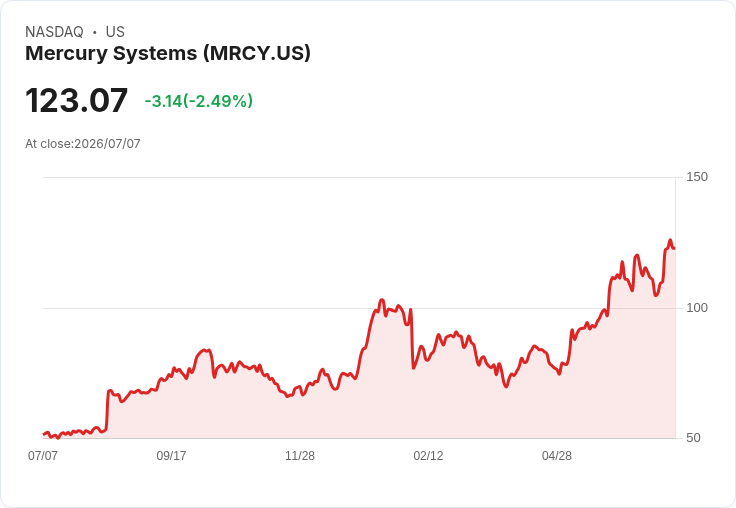
Task: Click the US market label
Action: tap(115, 32)
